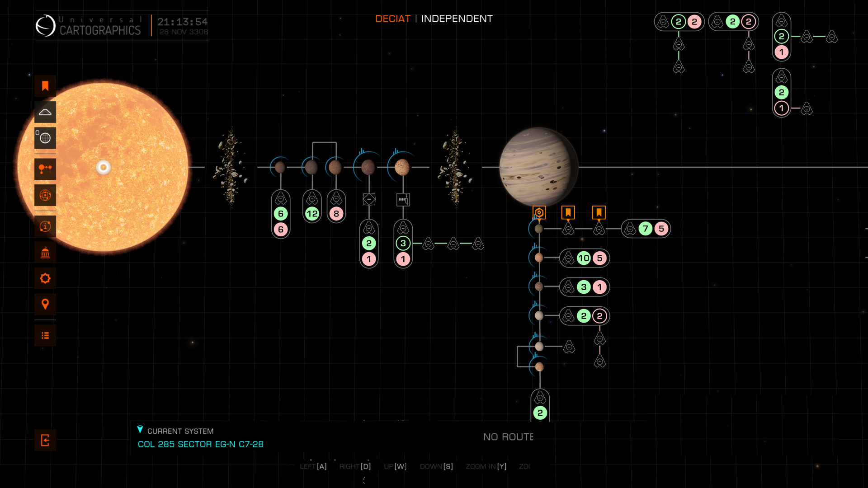Select the second asteroid belt before the gas giant
868x488 pixels.
456,167
